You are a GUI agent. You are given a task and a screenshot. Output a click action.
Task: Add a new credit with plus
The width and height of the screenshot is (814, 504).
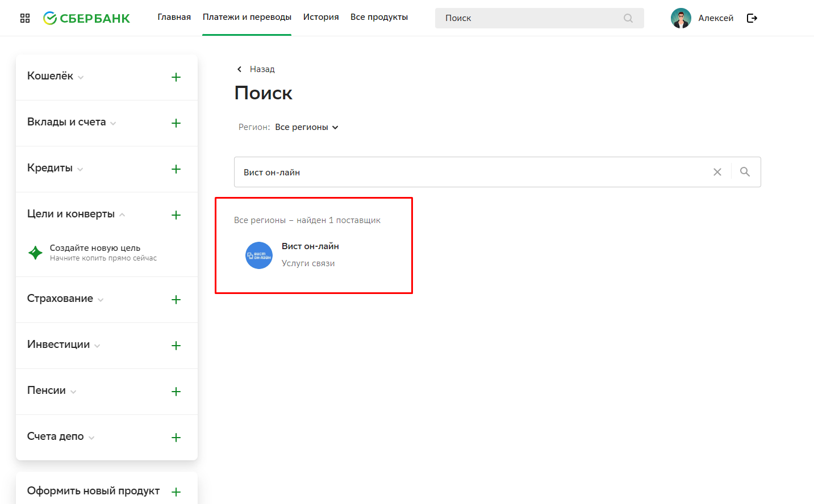[176, 169]
